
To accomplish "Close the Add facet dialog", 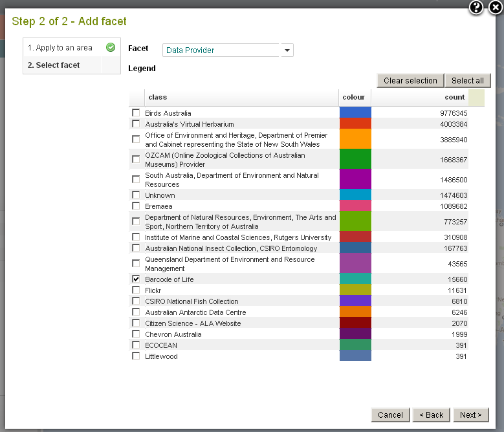I will coord(495,8).
